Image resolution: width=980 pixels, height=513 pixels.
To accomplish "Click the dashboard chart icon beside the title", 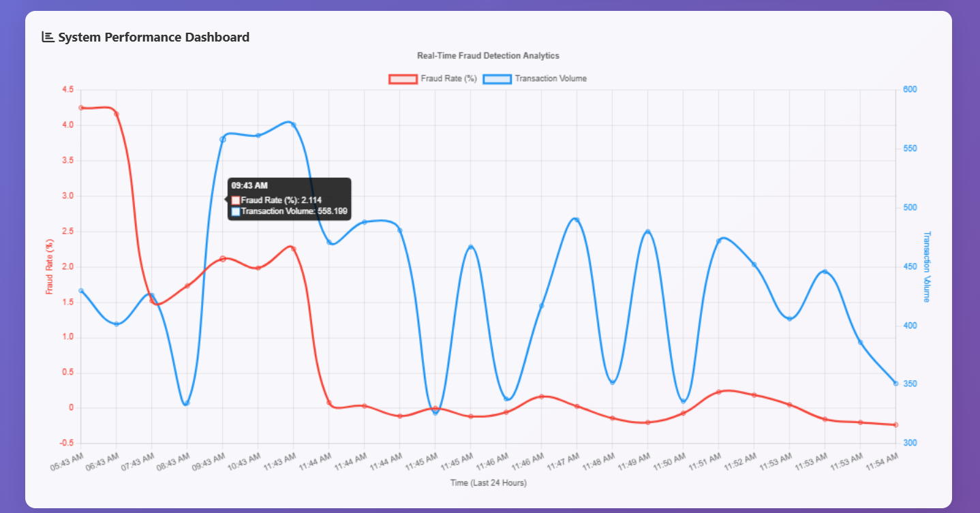I will click(48, 37).
